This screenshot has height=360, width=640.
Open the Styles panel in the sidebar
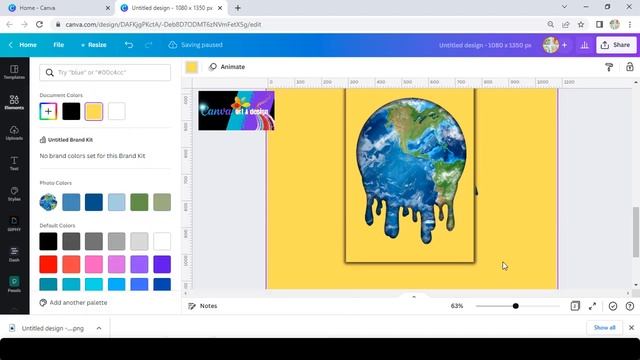point(14,193)
